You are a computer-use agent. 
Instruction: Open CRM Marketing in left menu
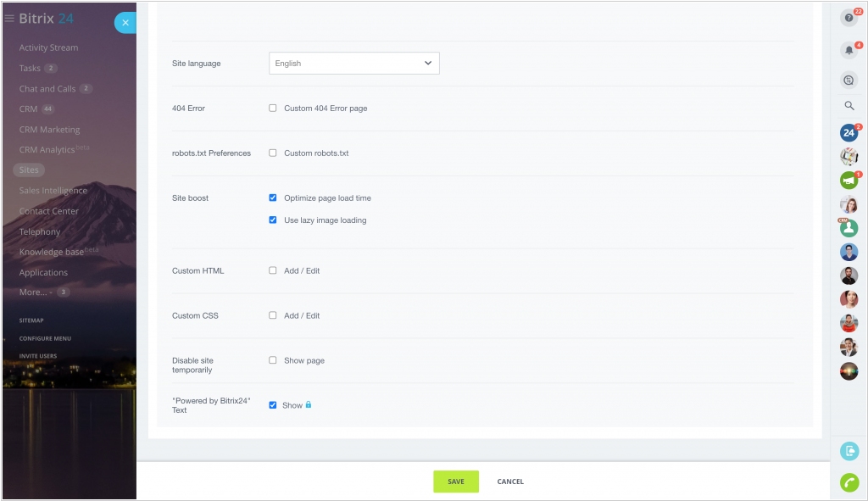[49, 130]
